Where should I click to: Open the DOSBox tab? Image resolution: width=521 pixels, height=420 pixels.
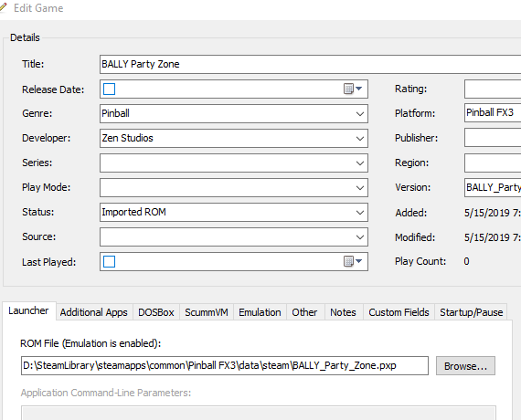[x=156, y=312]
